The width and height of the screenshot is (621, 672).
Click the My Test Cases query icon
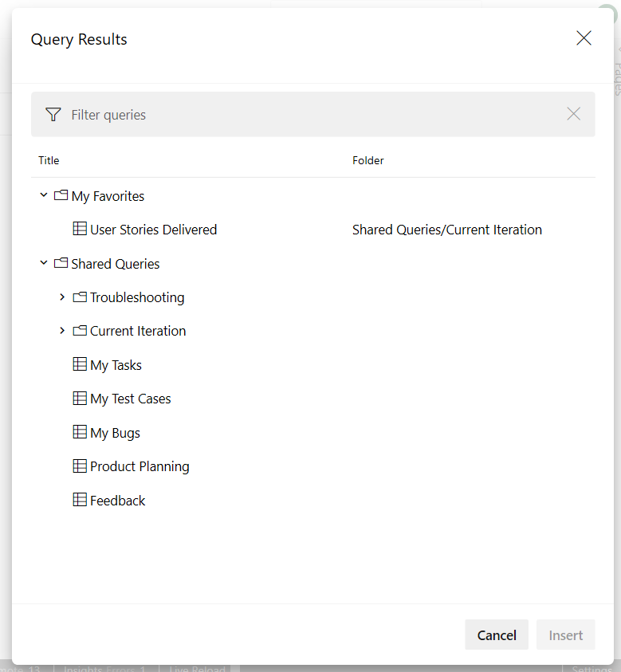pyautogui.click(x=80, y=399)
